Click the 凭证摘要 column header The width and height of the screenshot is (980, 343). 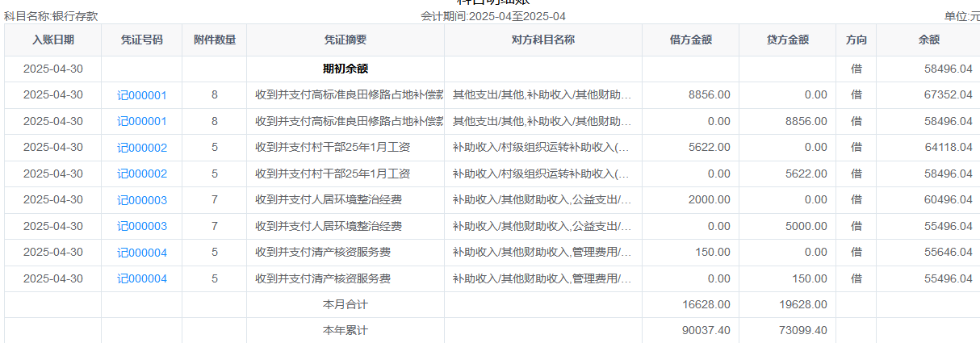coord(346,40)
